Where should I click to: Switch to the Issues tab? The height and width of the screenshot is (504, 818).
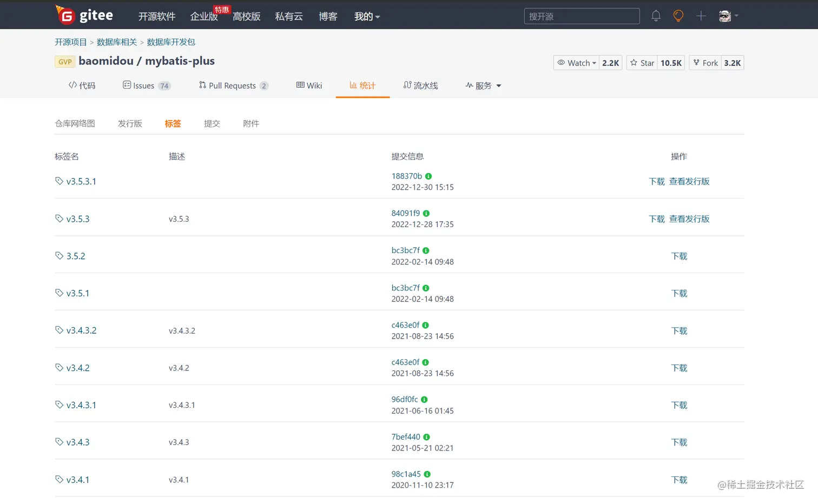147,85
